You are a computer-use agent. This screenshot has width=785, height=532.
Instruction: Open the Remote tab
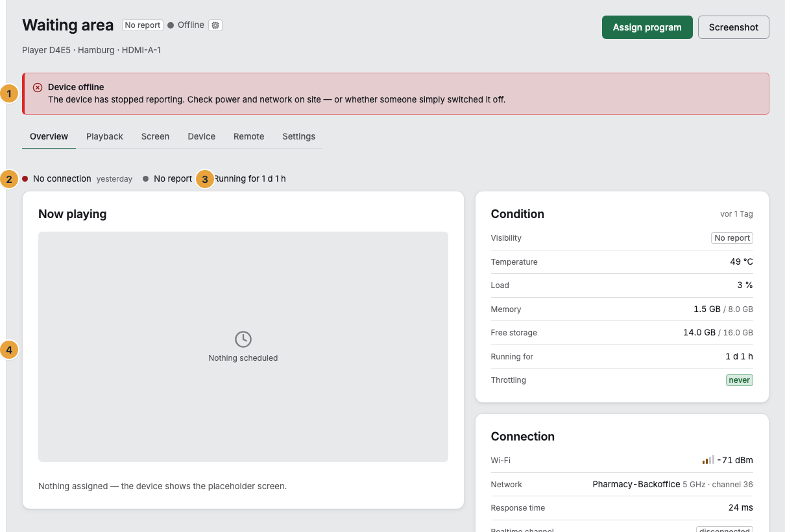[x=249, y=136]
